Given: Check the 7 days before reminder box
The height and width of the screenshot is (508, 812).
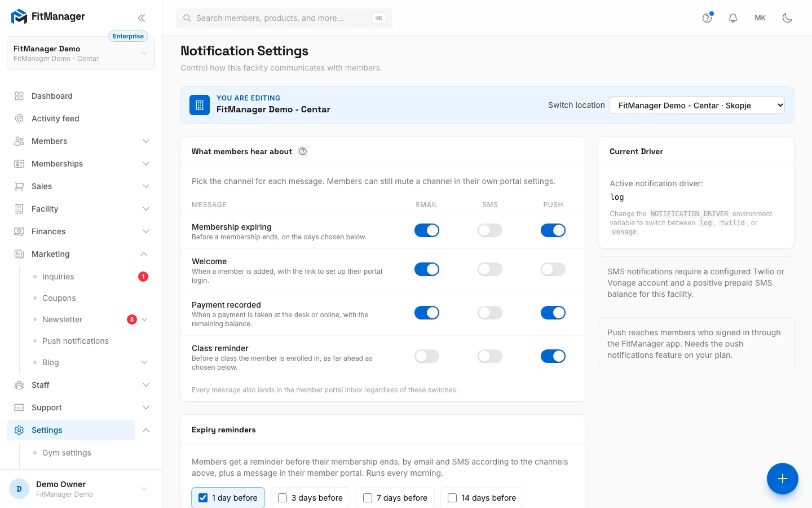Looking at the screenshot, I should point(368,498).
